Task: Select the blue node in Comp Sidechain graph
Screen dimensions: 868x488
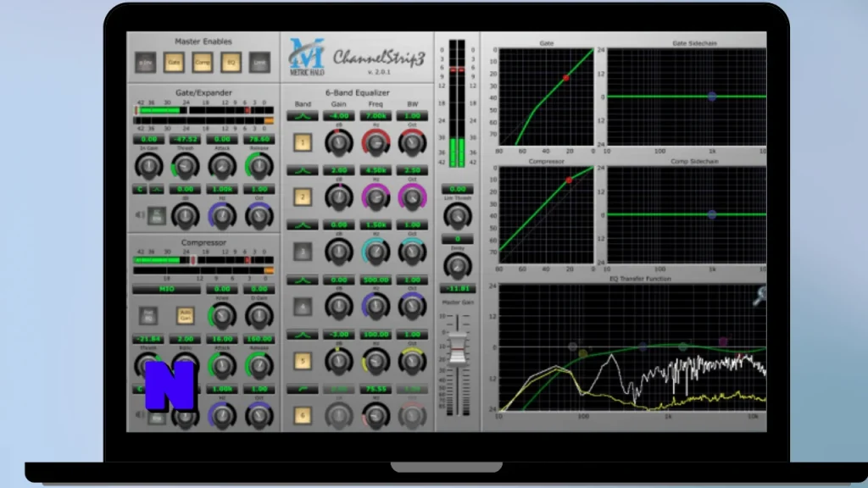Action: tap(712, 214)
